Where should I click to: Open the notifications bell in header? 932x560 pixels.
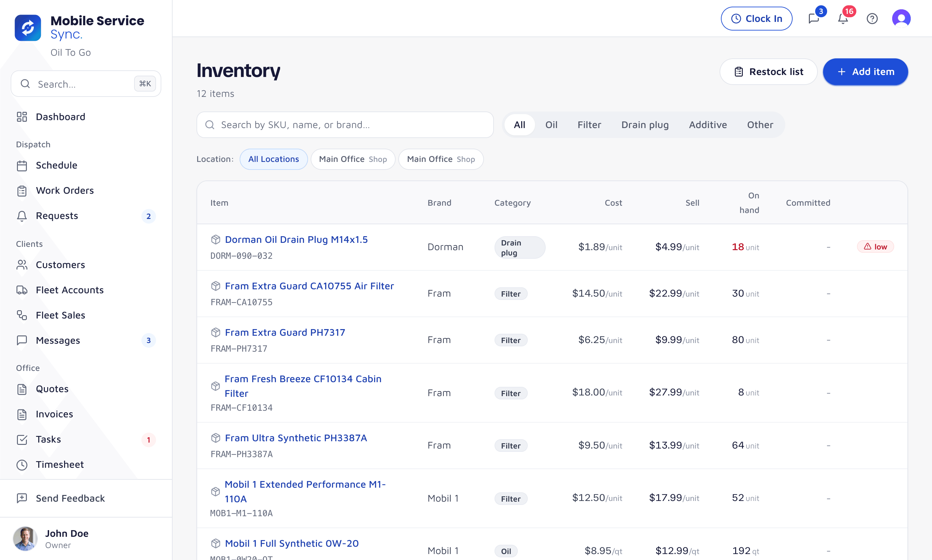click(x=843, y=19)
